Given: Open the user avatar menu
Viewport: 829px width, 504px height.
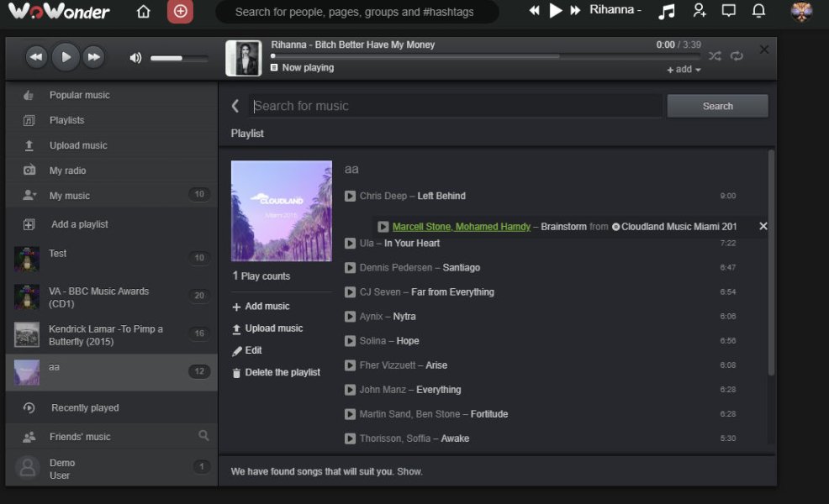Looking at the screenshot, I should [x=802, y=12].
